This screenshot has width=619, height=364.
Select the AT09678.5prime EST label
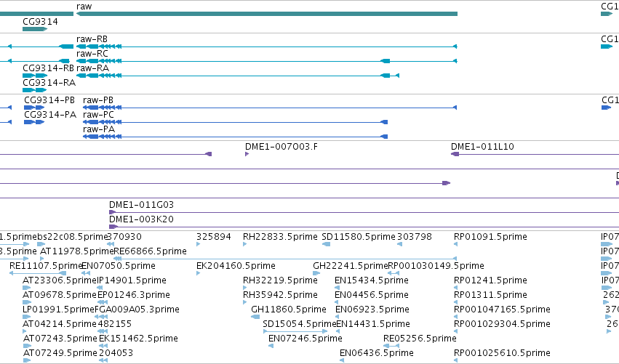(x=60, y=295)
